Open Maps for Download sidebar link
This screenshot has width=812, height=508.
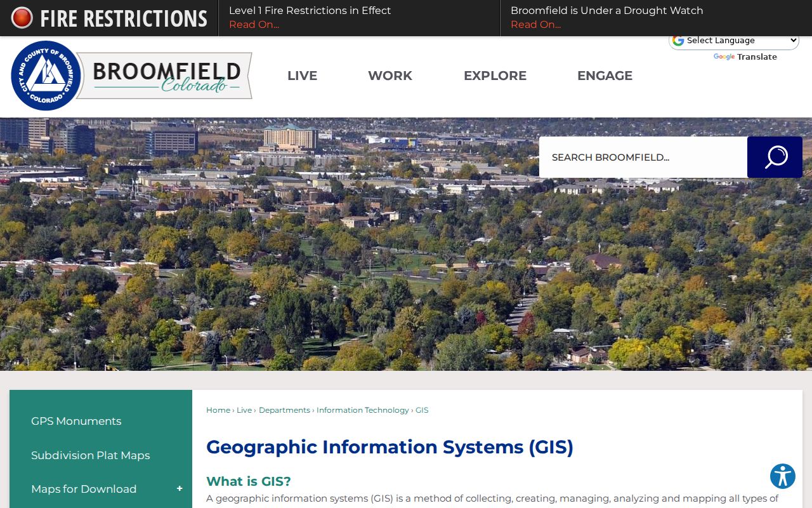click(84, 489)
